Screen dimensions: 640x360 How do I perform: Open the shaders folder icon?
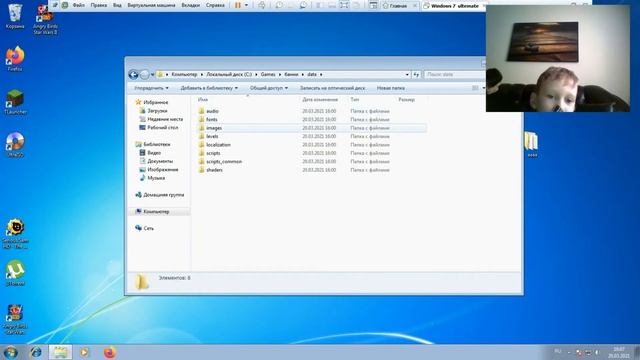(202, 170)
